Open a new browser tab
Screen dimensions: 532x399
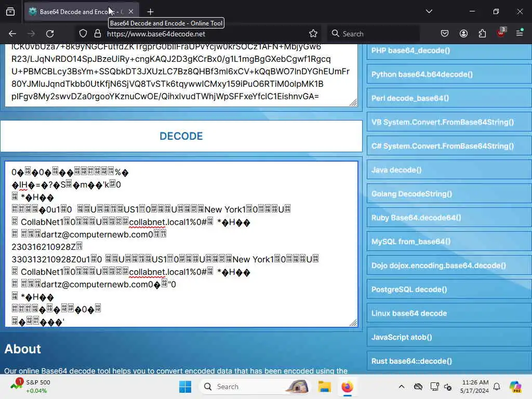coord(150,12)
